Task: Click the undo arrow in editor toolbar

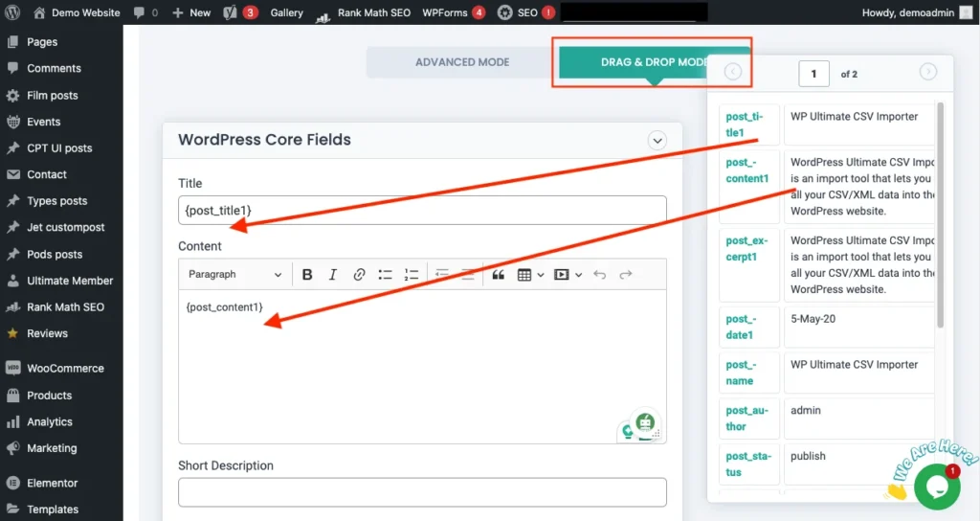Action: pyautogui.click(x=599, y=275)
